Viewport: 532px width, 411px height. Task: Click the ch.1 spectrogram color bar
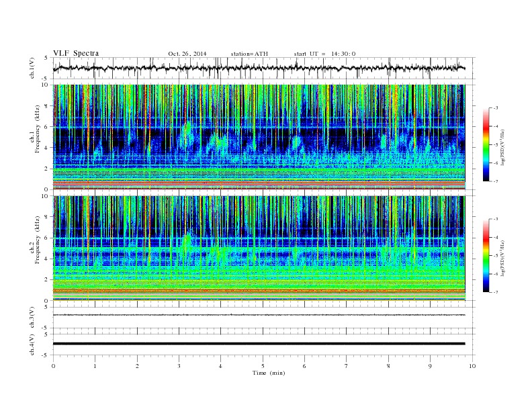click(x=486, y=144)
